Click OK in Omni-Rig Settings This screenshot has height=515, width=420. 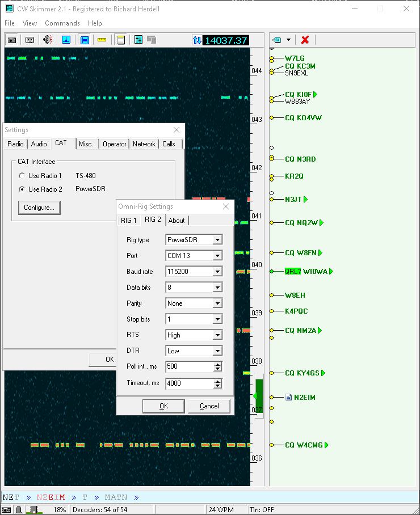(163, 406)
